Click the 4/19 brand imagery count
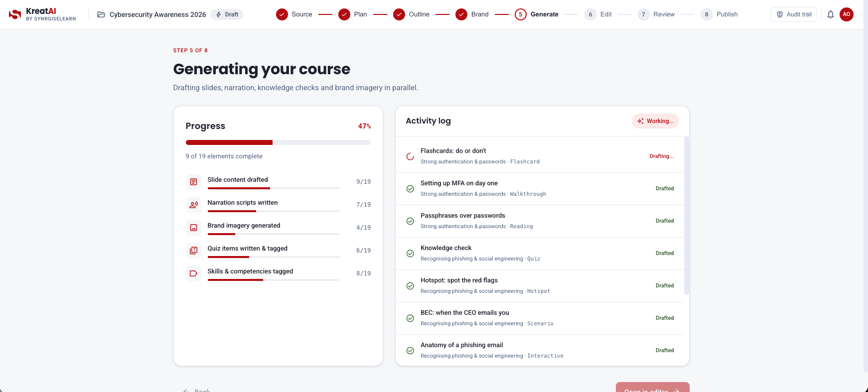 [363, 228]
